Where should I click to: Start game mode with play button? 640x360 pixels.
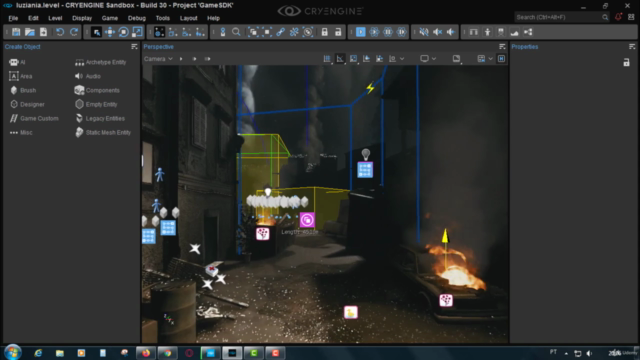click(x=360, y=32)
